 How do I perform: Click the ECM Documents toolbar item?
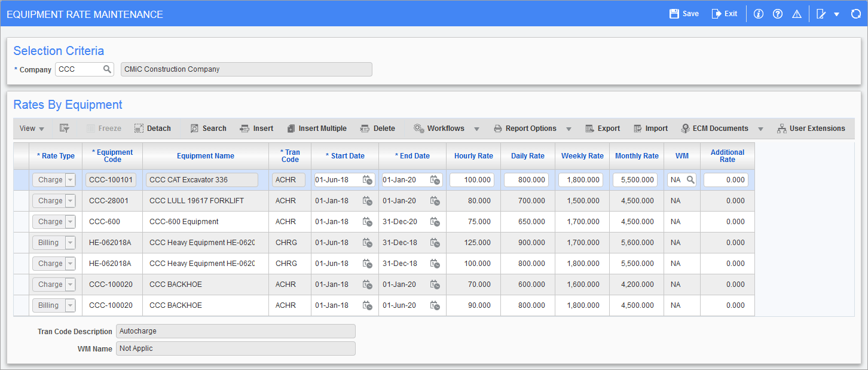tap(714, 129)
